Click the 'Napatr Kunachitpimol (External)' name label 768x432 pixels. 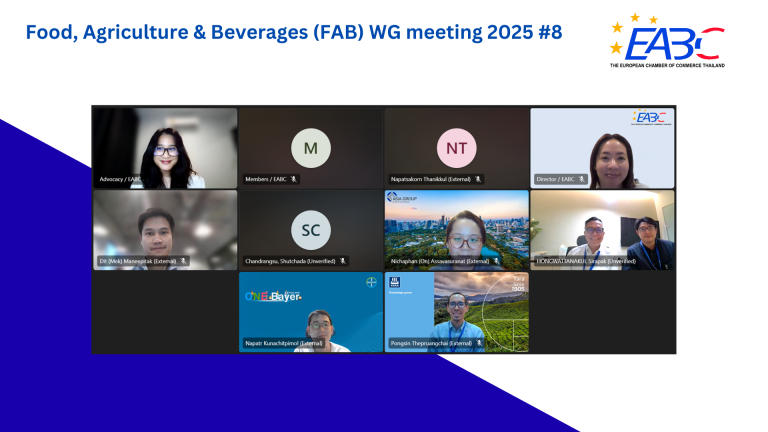coord(284,343)
